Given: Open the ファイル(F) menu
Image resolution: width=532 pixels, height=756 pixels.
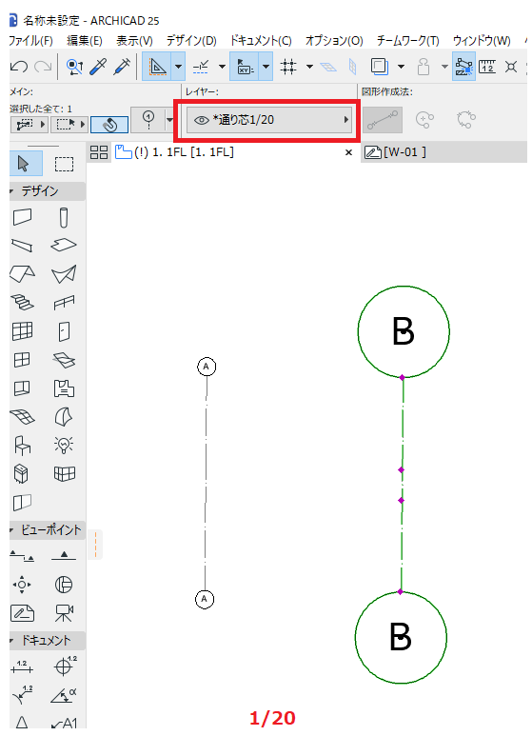Looking at the screenshot, I should pyautogui.click(x=30, y=41).
